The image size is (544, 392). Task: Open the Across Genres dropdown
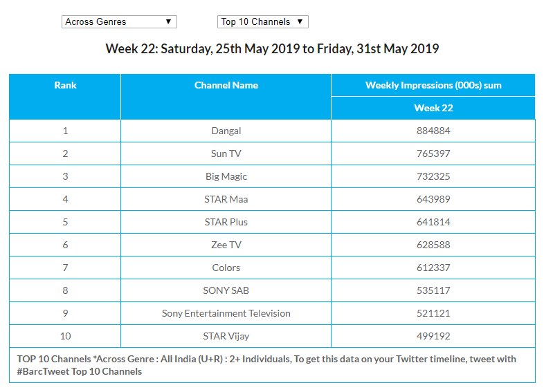[119, 22]
